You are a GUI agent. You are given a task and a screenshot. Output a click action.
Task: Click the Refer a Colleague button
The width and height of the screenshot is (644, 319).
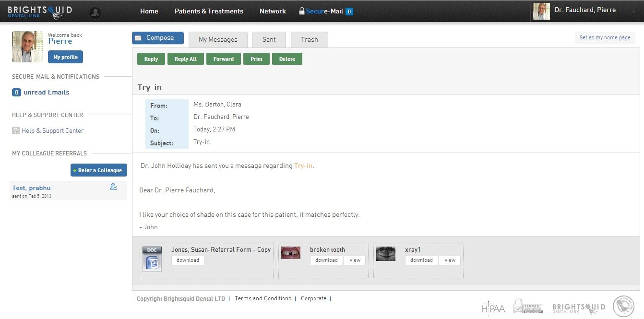pos(99,170)
